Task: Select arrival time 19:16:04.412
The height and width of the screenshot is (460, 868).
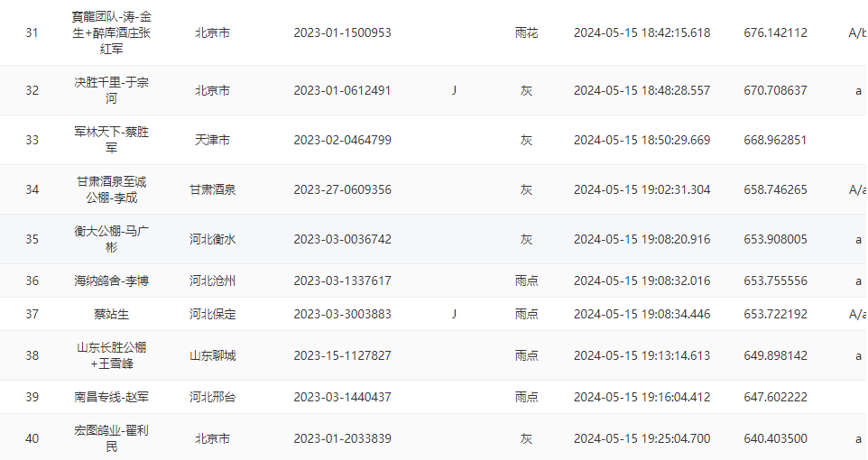Action: pos(642,397)
